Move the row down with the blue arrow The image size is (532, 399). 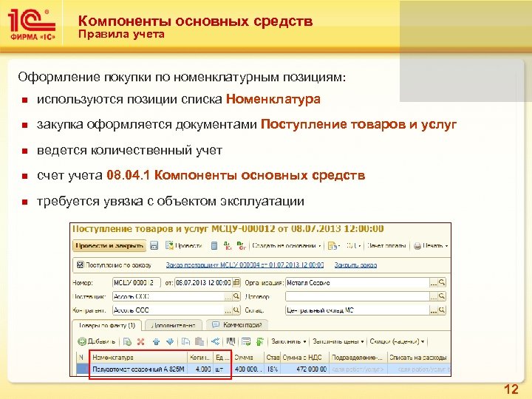click(x=170, y=341)
